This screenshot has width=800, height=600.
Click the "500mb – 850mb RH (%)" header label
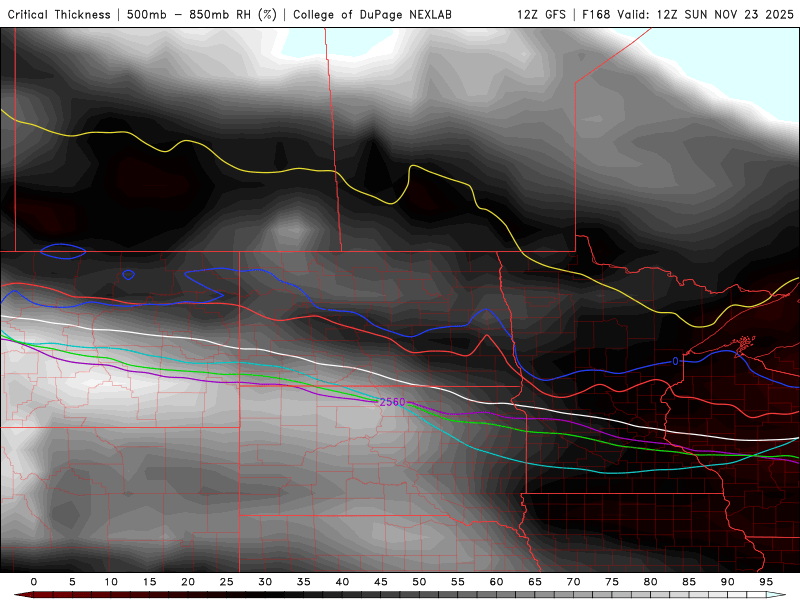tap(202, 14)
